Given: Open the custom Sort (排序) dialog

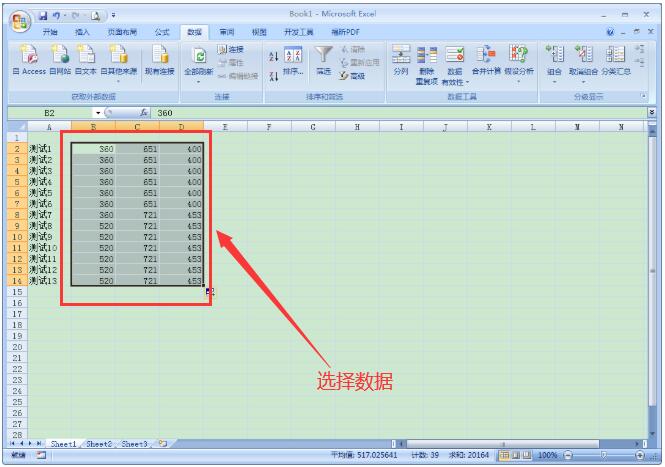Looking at the screenshot, I should point(293,62).
